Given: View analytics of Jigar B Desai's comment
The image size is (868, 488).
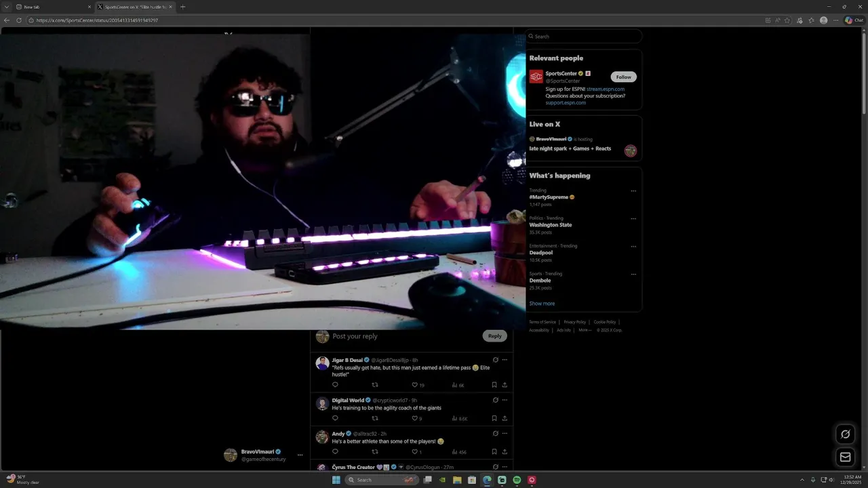Looking at the screenshot, I should click(458, 385).
